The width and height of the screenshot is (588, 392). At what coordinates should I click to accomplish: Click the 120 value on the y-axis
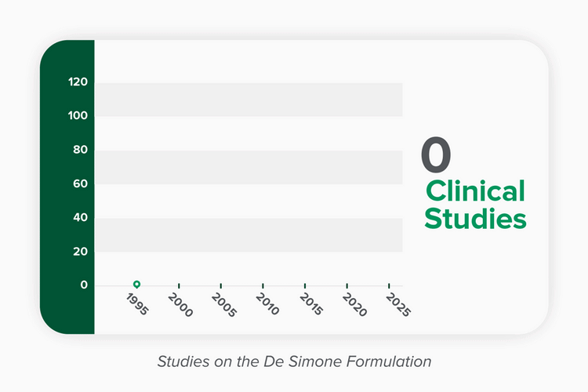click(77, 82)
